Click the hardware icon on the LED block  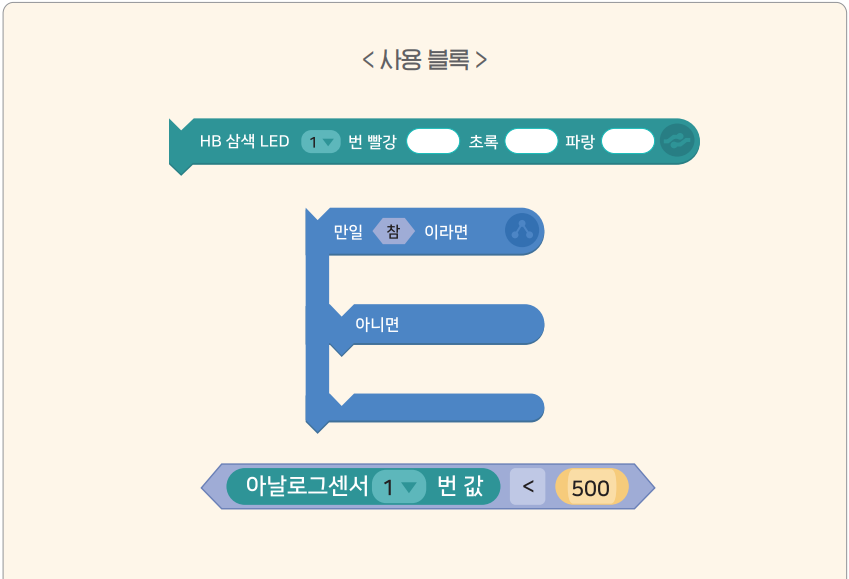(x=676, y=142)
